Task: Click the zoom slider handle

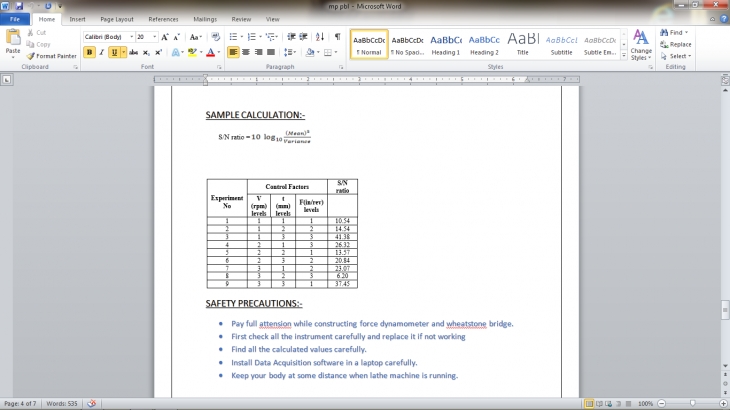Action: coord(693,403)
